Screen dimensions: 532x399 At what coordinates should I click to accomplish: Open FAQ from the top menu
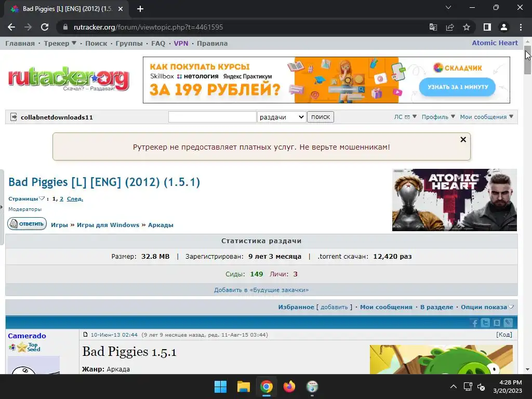point(158,44)
